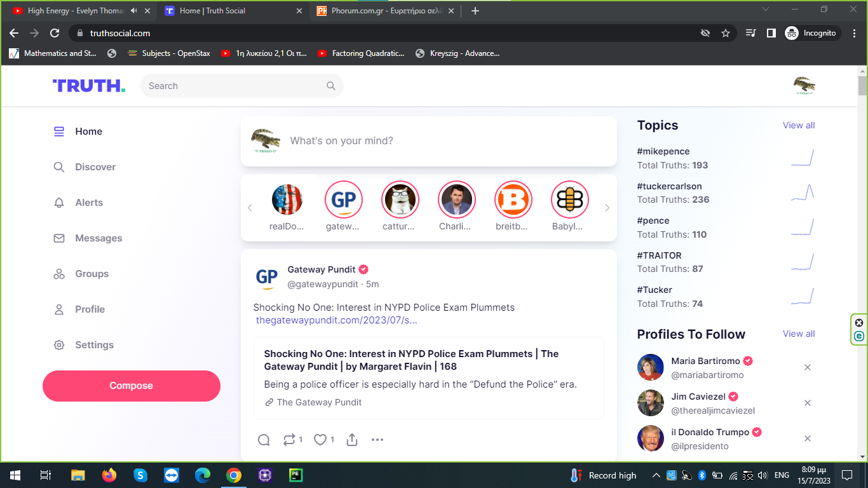ReTruth the Gateway Pundit post
Screen dimensions: 868x488
tap(289, 440)
